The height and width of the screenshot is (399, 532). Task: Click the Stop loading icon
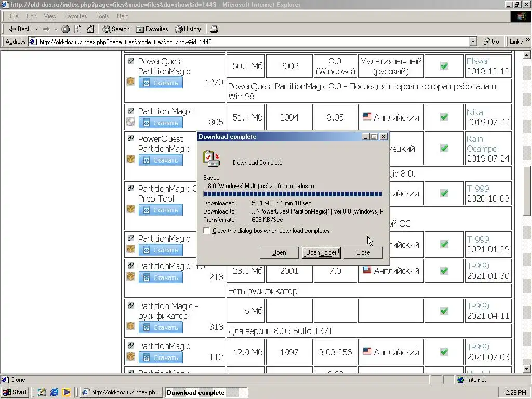point(65,29)
